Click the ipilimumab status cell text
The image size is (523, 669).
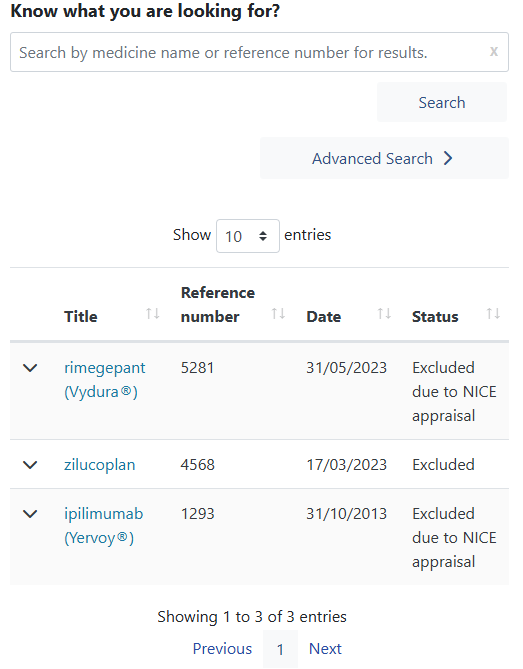tap(454, 538)
